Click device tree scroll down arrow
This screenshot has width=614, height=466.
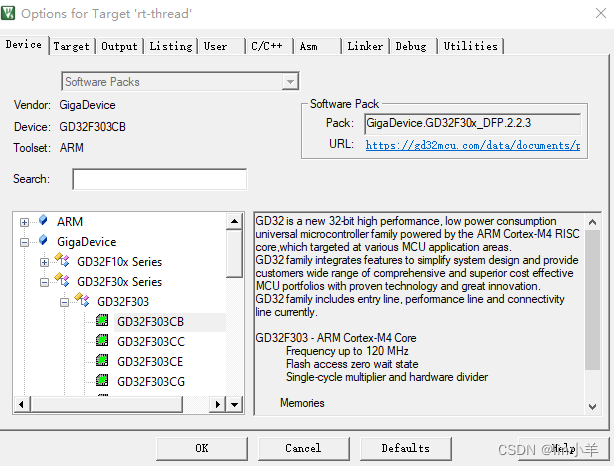(234, 405)
